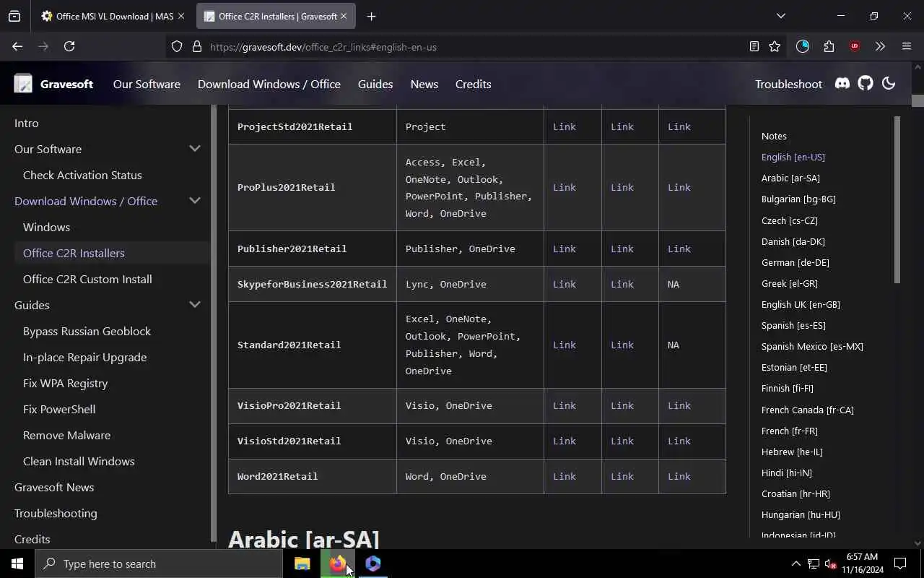Screen dimensions: 924x578
Task: Switch to Office MSI VL Download tab
Action: tap(114, 16)
